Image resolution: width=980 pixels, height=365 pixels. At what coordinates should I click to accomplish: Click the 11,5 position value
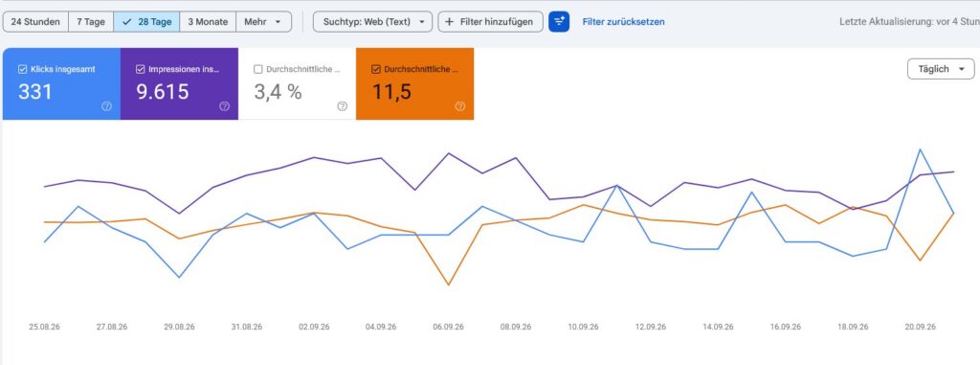coord(391,92)
